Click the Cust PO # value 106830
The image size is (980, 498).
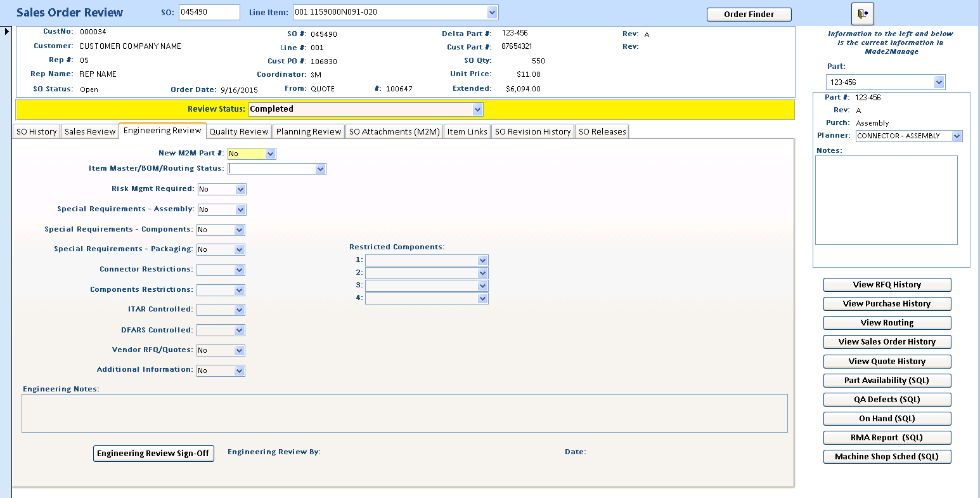click(x=324, y=62)
